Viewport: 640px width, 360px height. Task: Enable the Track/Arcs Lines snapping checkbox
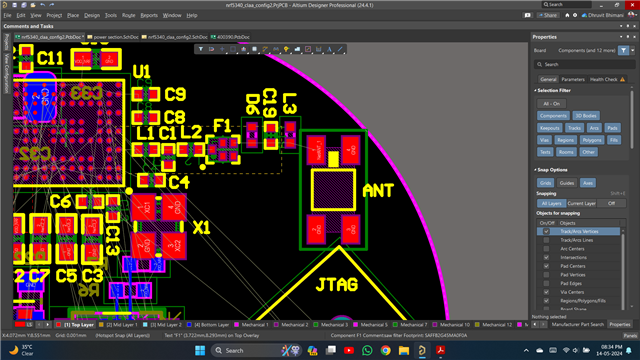click(x=546, y=240)
